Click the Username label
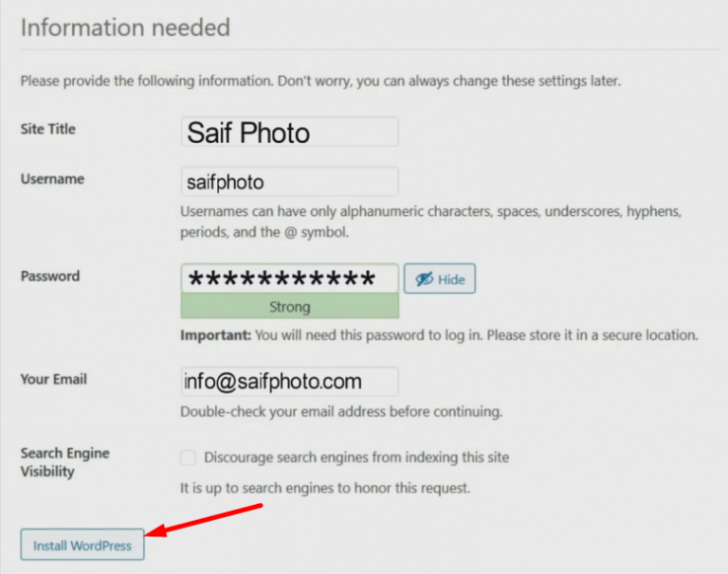 click(52, 179)
